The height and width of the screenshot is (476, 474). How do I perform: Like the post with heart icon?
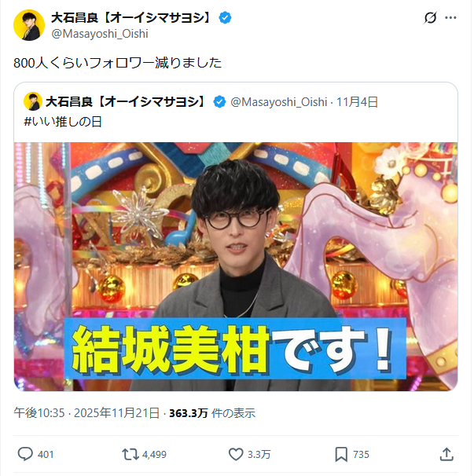pyautogui.click(x=236, y=455)
